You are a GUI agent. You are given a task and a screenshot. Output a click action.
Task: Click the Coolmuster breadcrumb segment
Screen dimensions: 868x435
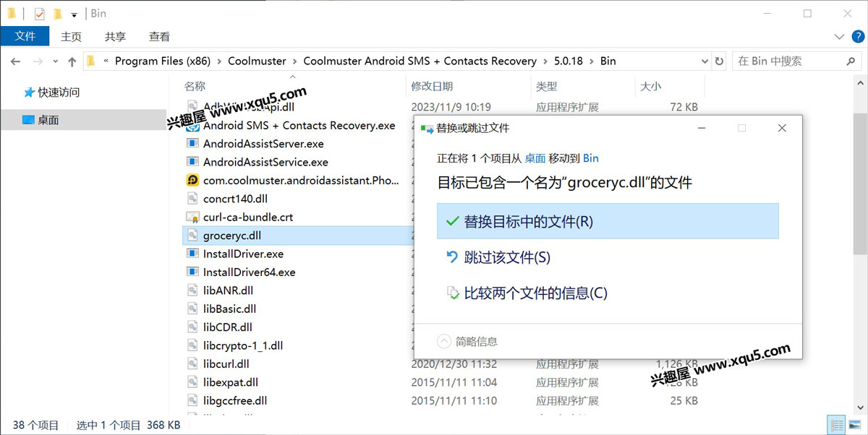coord(257,61)
